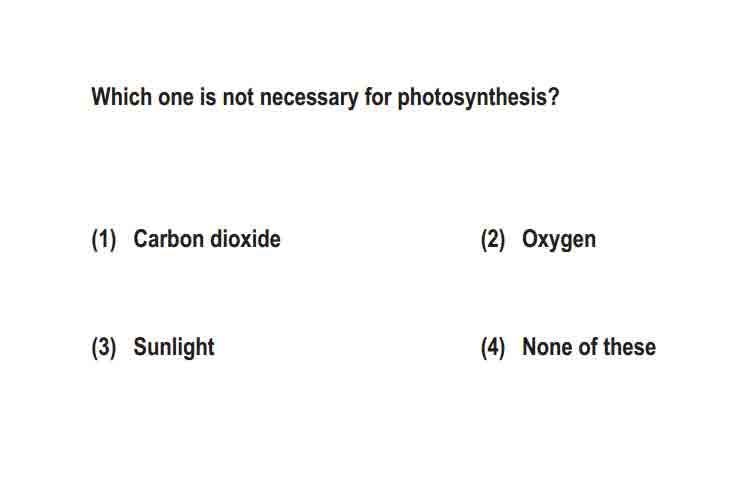Select answer option (4) None of these
This screenshot has width=750, height=500.
568,347
